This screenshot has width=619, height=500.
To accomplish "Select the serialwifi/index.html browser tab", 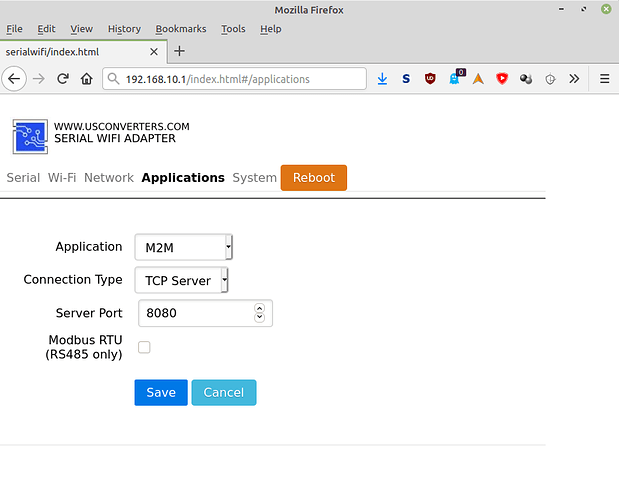I will pyautogui.click(x=83, y=52).
